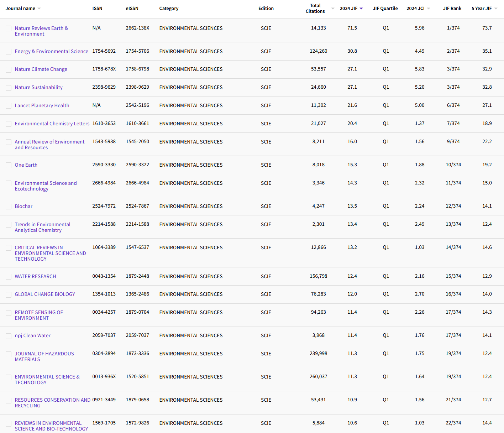Open Environmental Science and Ecotechnology link
This screenshot has width=504, height=433.
pyautogui.click(x=46, y=186)
